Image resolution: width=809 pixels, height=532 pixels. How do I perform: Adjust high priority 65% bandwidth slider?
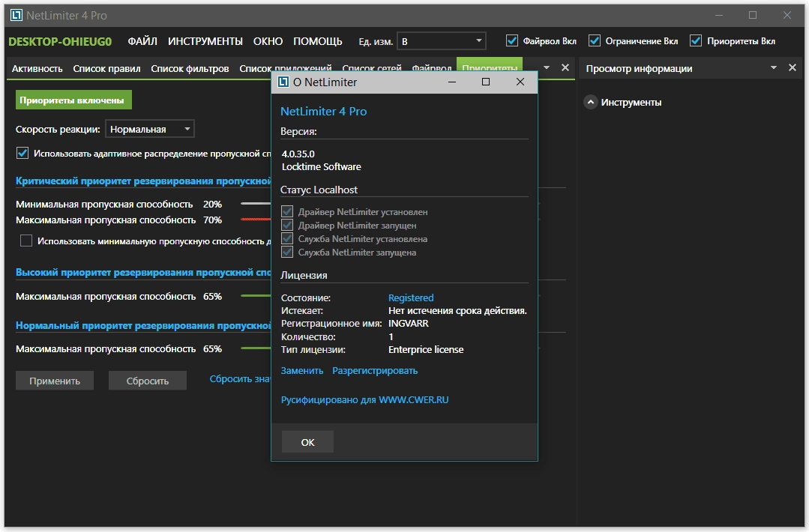pos(256,296)
